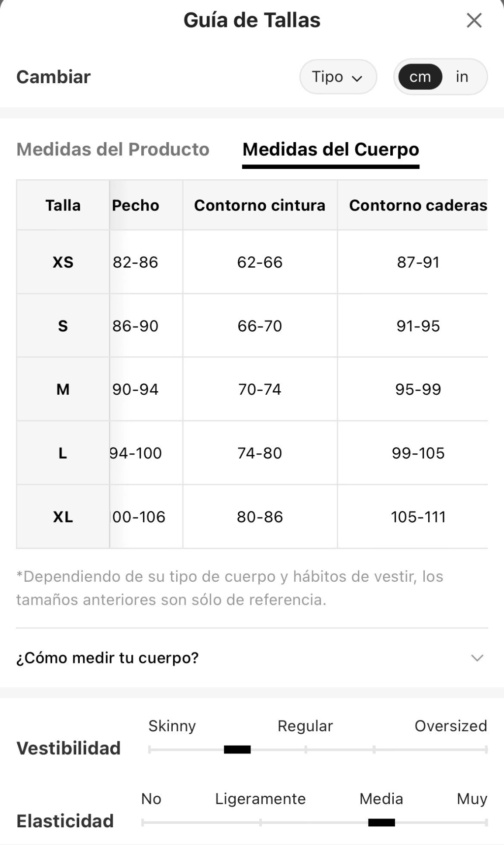Click the Pecho column header
The image size is (504, 845).
coord(136,205)
